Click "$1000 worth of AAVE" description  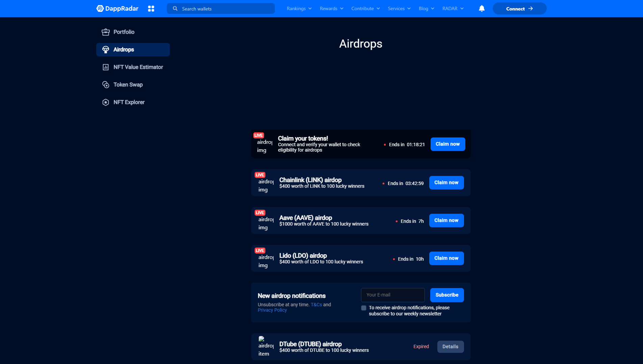pyautogui.click(x=324, y=224)
